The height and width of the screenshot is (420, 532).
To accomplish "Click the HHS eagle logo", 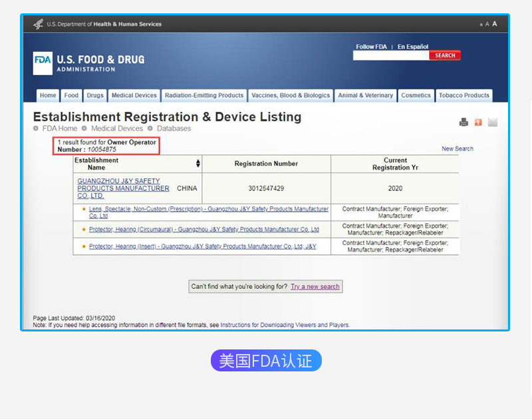I will pos(38,24).
